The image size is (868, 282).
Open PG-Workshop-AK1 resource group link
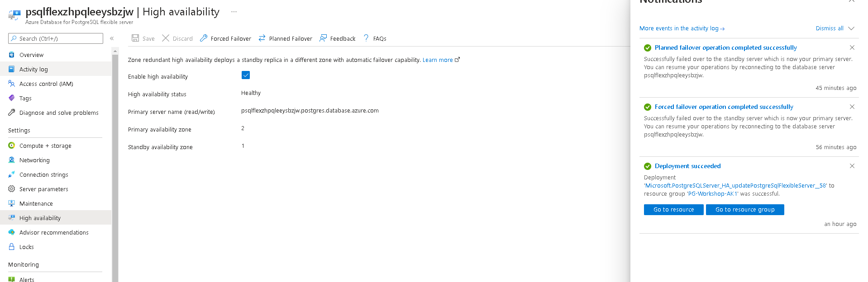[x=713, y=193]
